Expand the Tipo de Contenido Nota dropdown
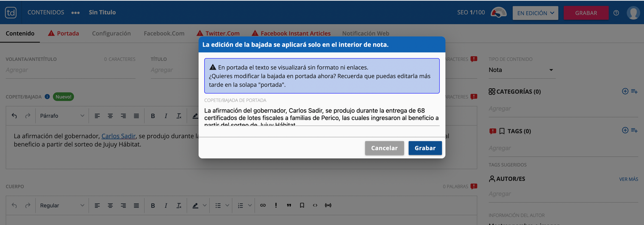The height and width of the screenshot is (225, 644). tap(521, 70)
